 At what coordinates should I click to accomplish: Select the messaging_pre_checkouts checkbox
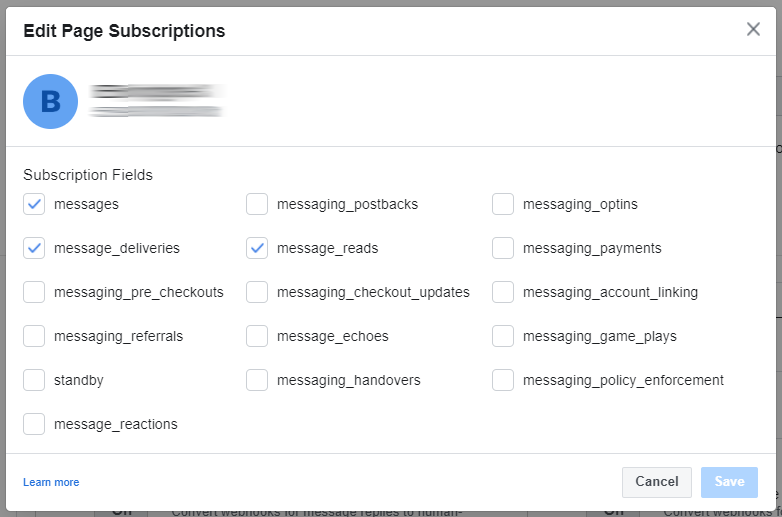tap(34, 292)
